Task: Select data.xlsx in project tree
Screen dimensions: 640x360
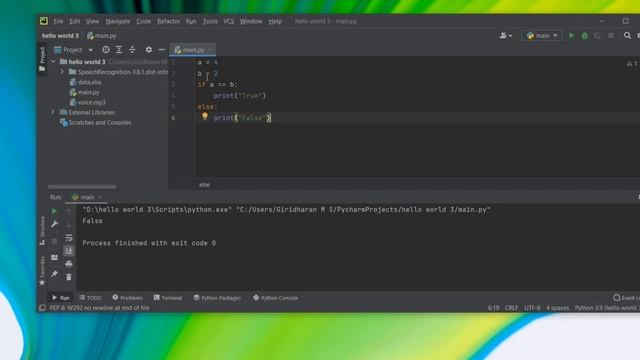Action: [85, 82]
